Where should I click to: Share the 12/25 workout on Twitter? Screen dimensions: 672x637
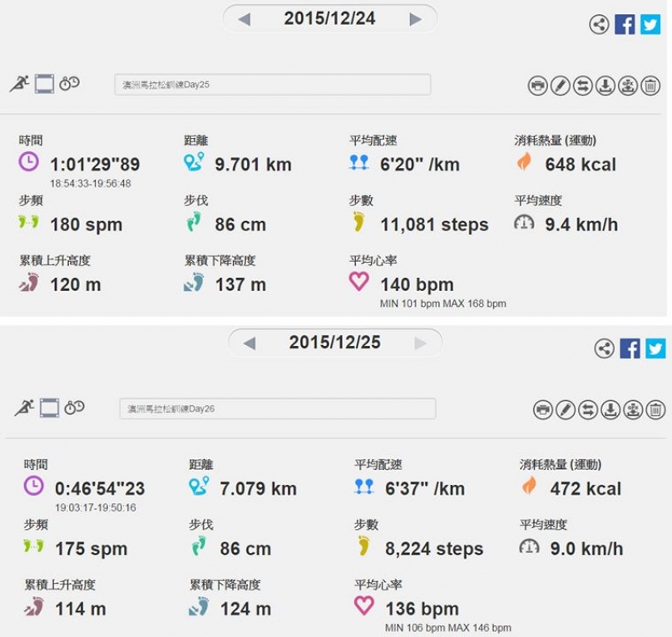[x=655, y=348]
